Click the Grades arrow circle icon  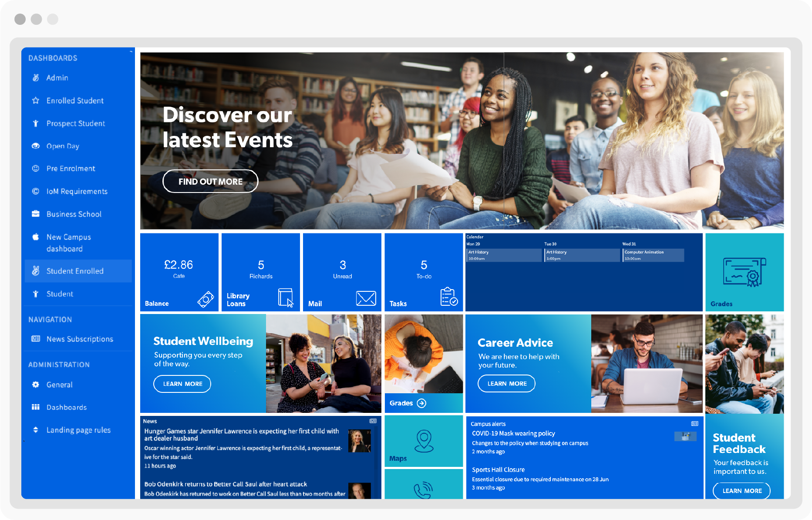click(421, 403)
